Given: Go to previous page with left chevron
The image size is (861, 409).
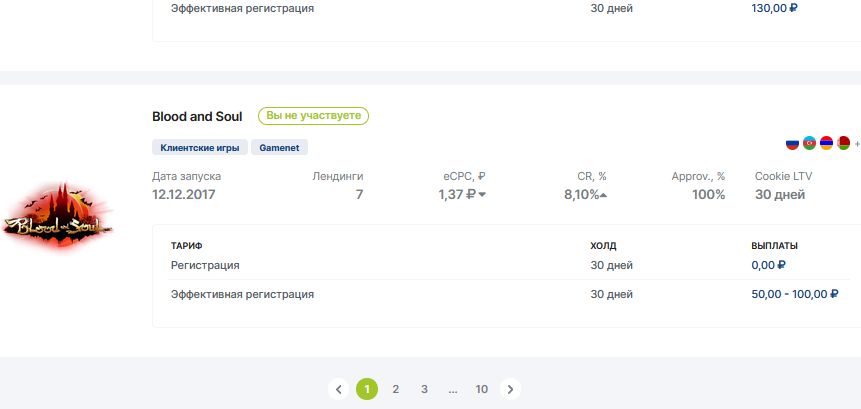Looking at the screenshot, I should coord(339,389).
